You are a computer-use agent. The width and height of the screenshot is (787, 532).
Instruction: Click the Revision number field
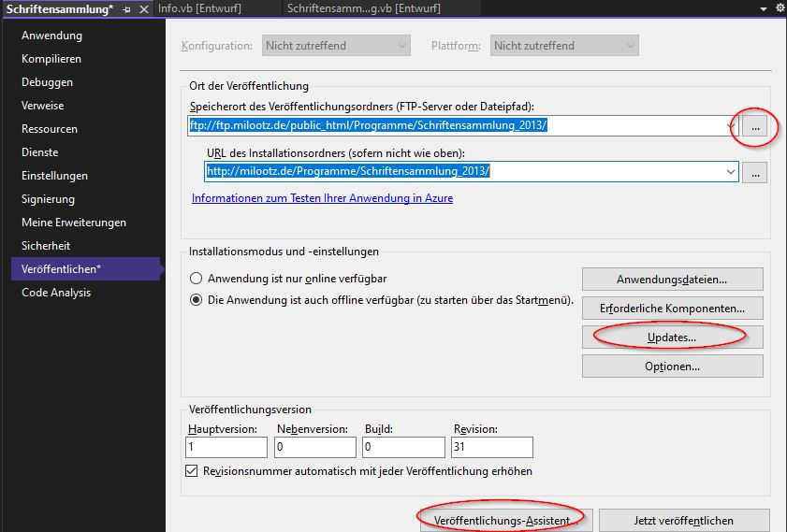[491, 448]
